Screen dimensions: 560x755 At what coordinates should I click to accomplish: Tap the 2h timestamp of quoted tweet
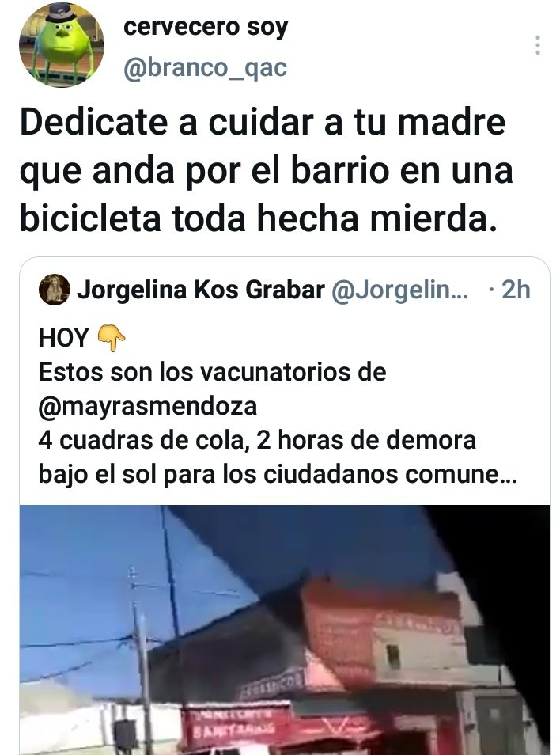click(516, 290)
